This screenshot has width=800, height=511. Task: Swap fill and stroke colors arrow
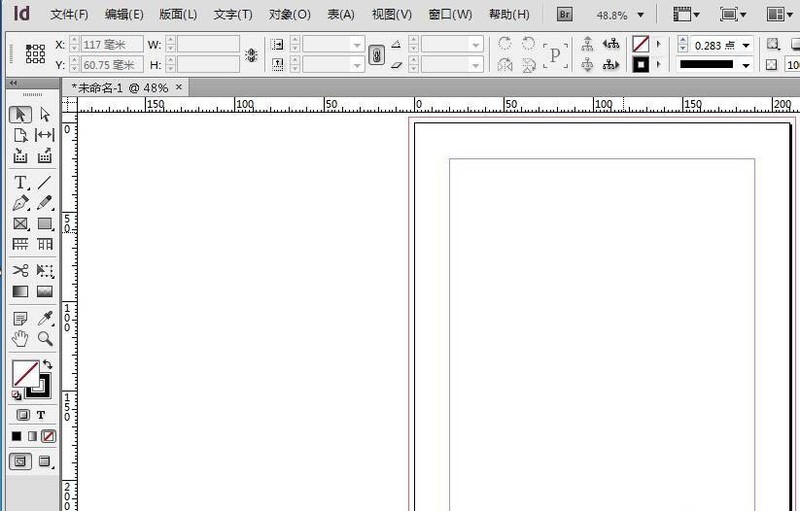click(x=47, y=365)
